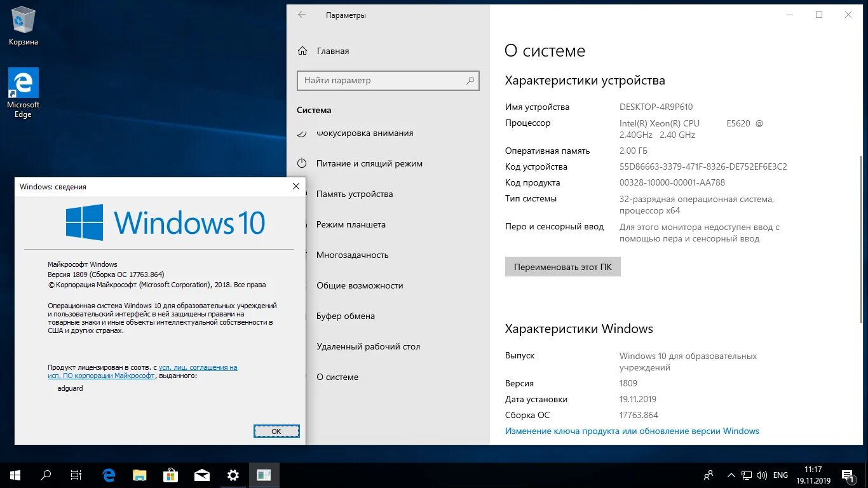Open Память устройства settings

tap(355, 194)
